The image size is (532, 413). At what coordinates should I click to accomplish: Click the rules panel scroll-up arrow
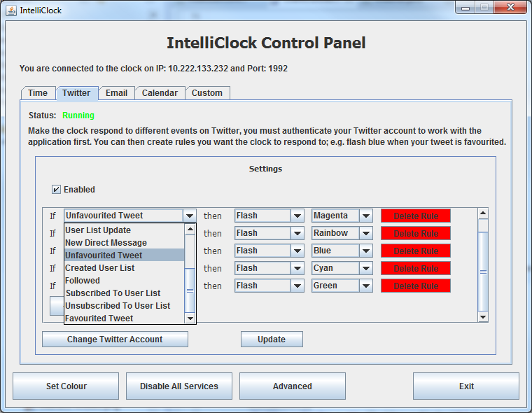tap(483, 213)
